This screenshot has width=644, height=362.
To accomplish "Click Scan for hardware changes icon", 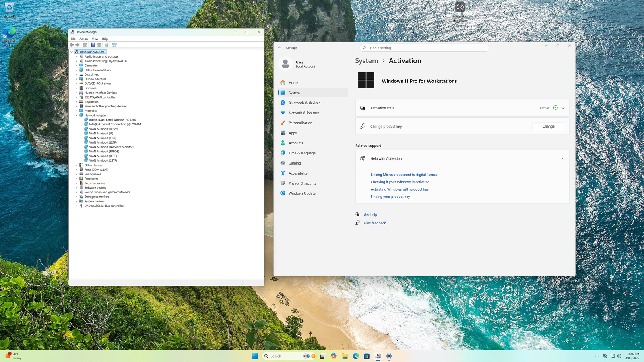I will [114, 45].
